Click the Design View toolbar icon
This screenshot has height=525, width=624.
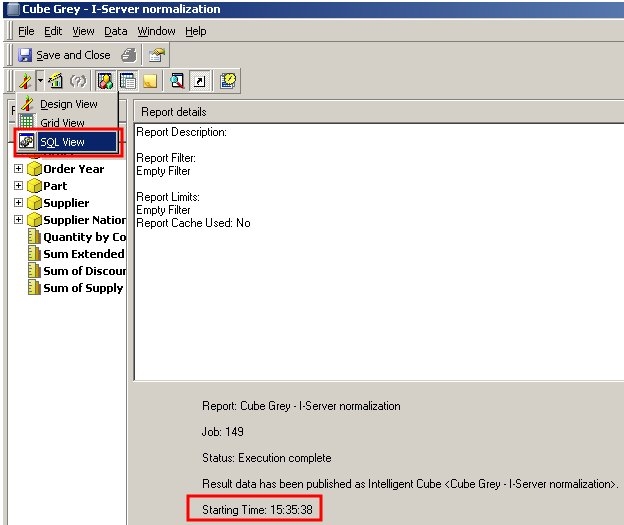[25, 81]
